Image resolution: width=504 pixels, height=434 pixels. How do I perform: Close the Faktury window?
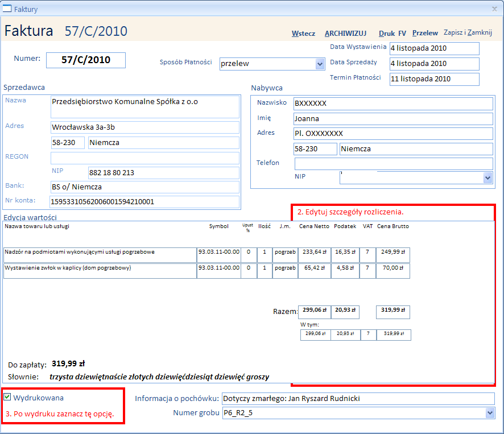coord(495,9)
